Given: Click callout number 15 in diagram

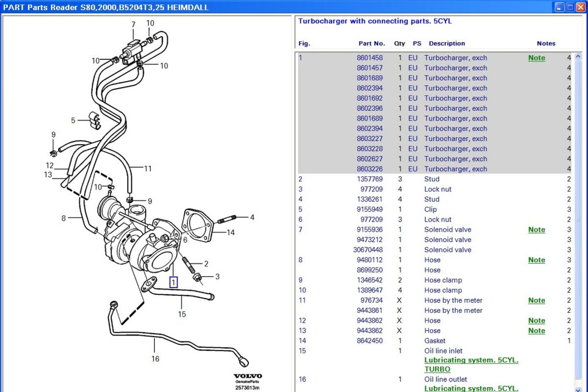Looking at the screenshot, I should 182,314.
